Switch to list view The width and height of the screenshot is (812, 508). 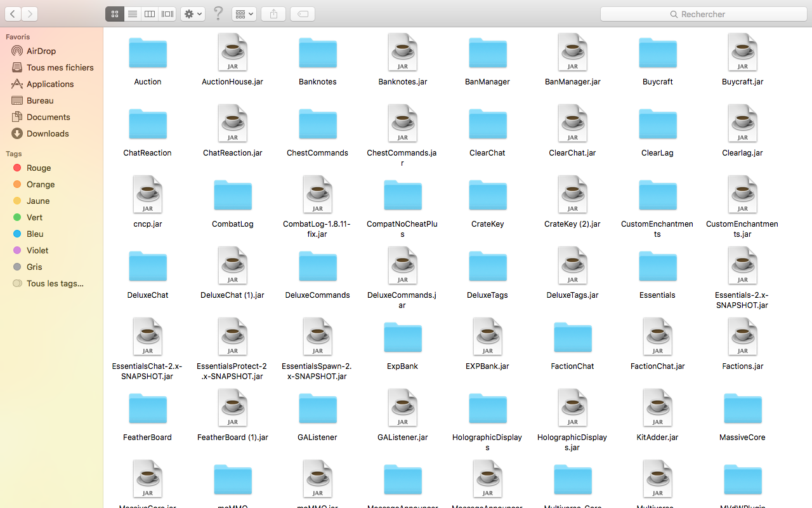click(x=132, y=14)
